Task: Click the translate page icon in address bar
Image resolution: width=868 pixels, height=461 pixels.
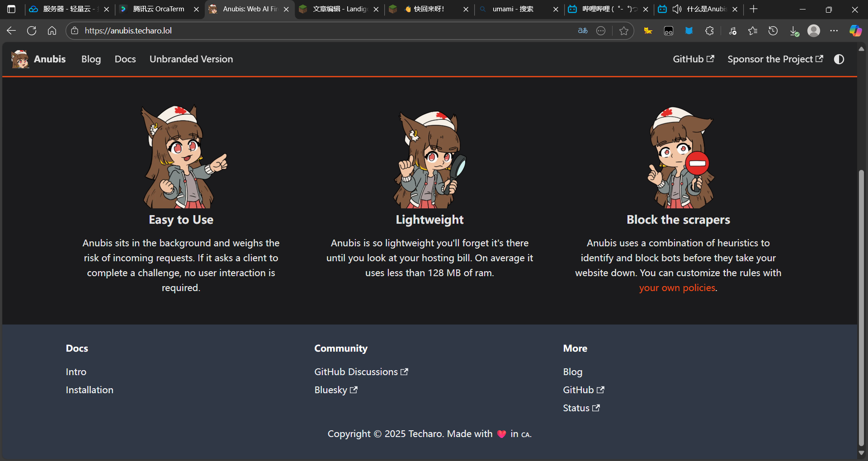Action: click(x=583, y=31)
